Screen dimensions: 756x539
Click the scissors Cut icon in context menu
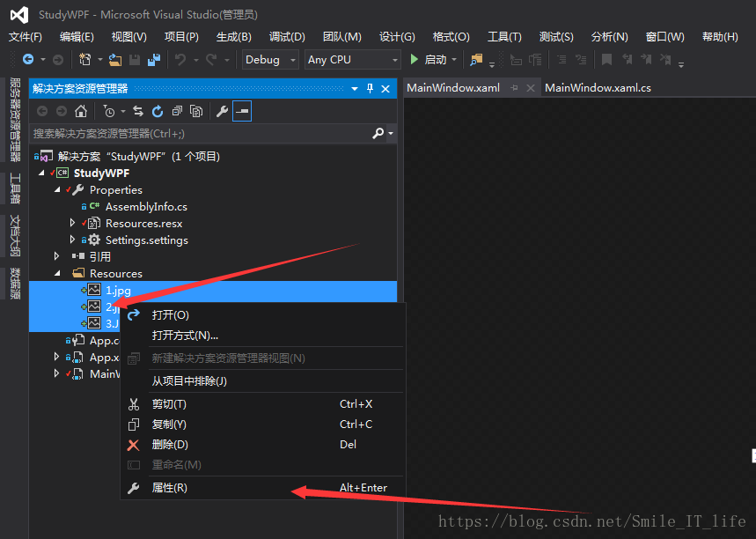tap(134, 404)
